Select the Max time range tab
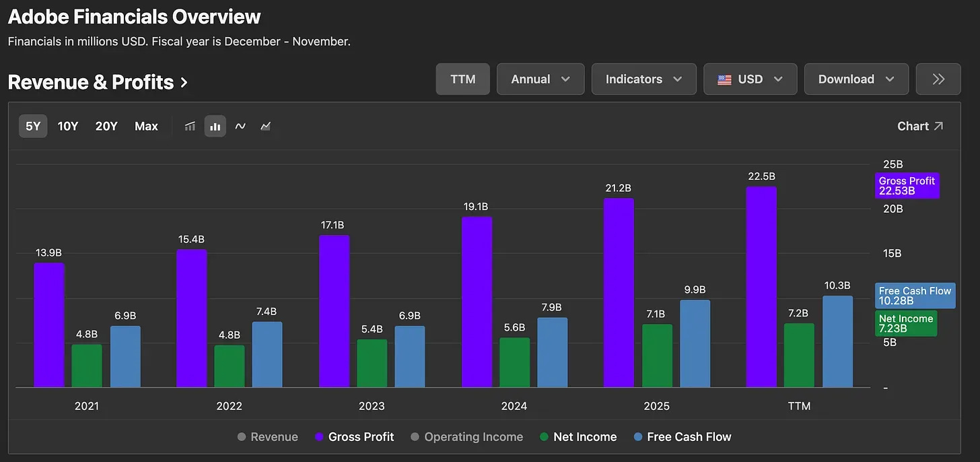 click(x=146, y=126)
